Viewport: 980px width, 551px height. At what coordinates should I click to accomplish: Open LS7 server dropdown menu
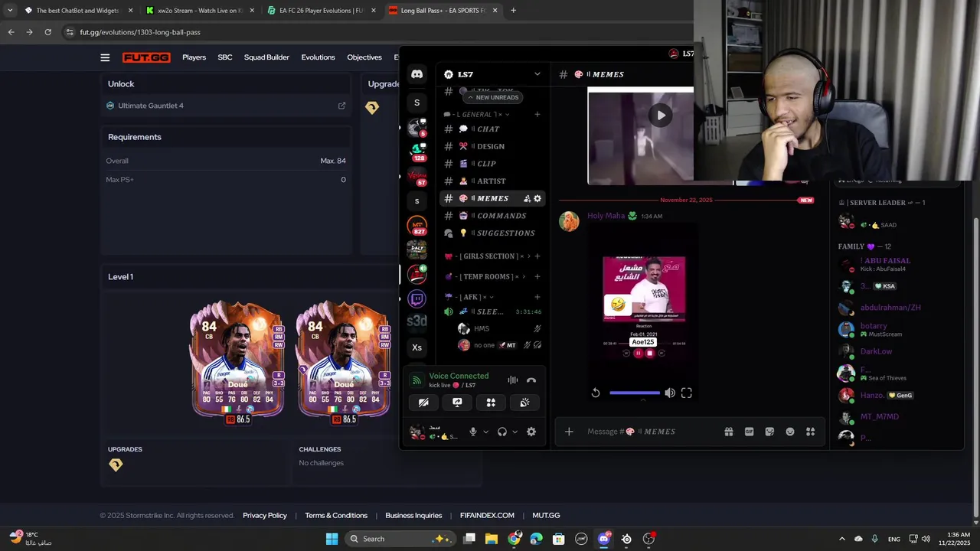coord(537,74)
